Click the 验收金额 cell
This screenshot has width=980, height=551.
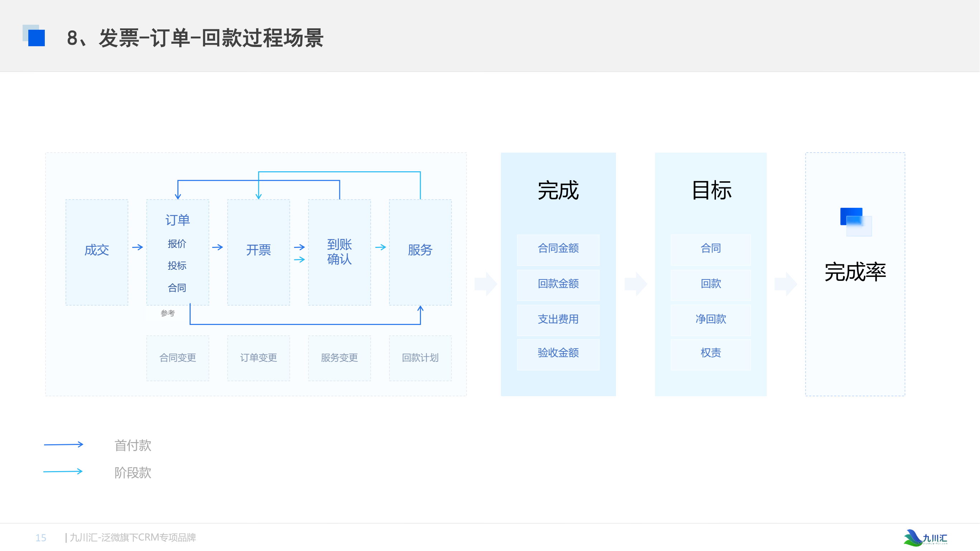pos(558,354)
